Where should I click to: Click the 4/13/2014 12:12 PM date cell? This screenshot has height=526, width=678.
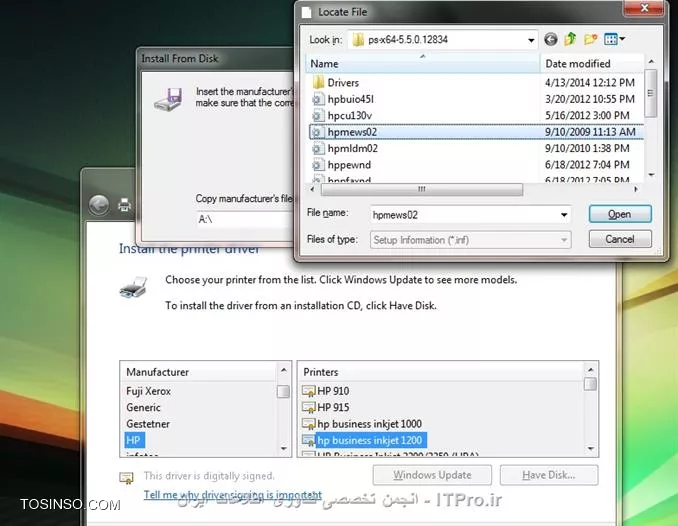590,82
